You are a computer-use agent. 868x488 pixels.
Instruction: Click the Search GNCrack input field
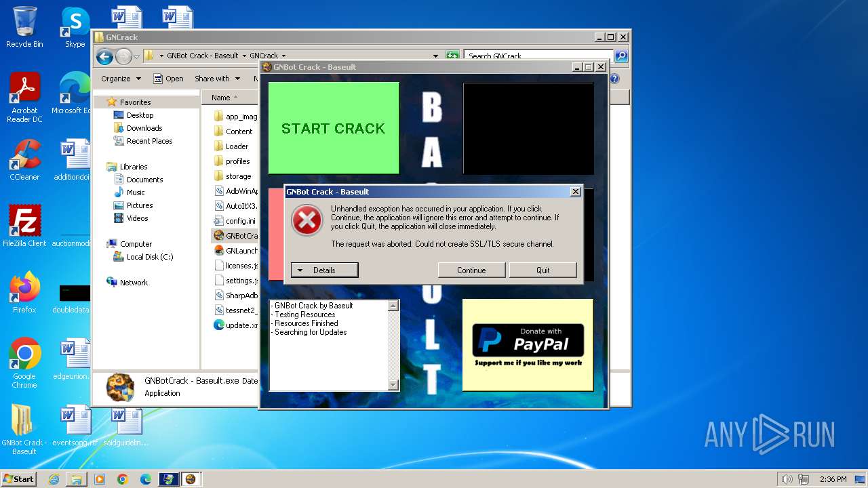click(539, 56)
